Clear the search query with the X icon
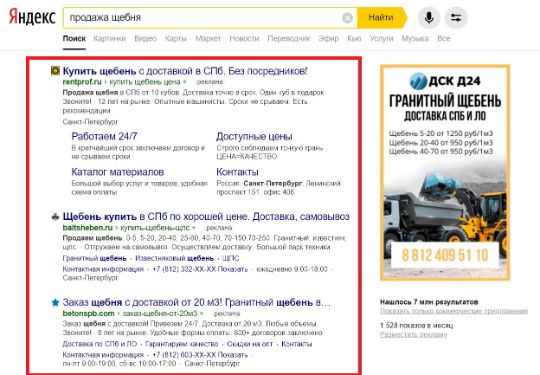 pyautogui.click(x=347, y=18)
